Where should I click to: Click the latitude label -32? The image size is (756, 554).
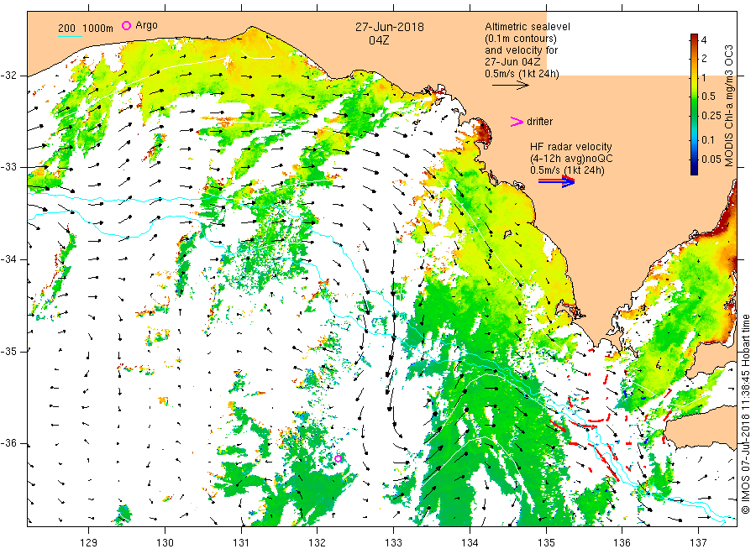(x=9, y=76)
